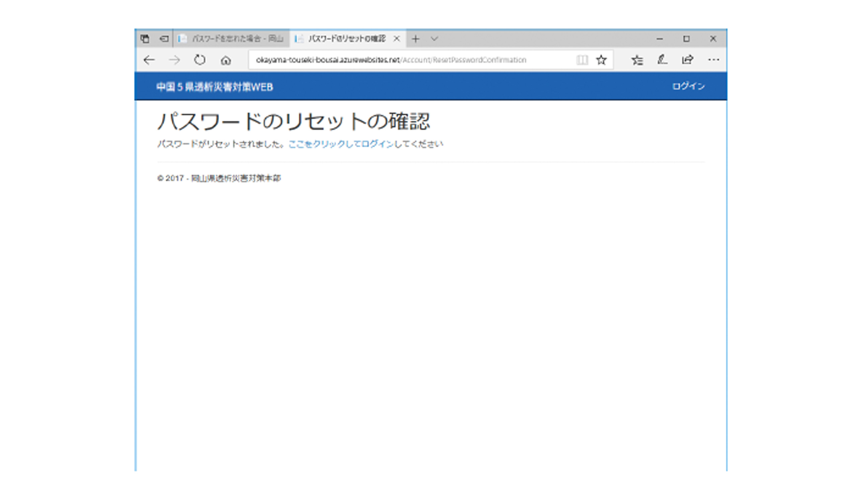857x504 pixels.
Task: Reload the page with refresh icon
Action: tap(200, 60)
